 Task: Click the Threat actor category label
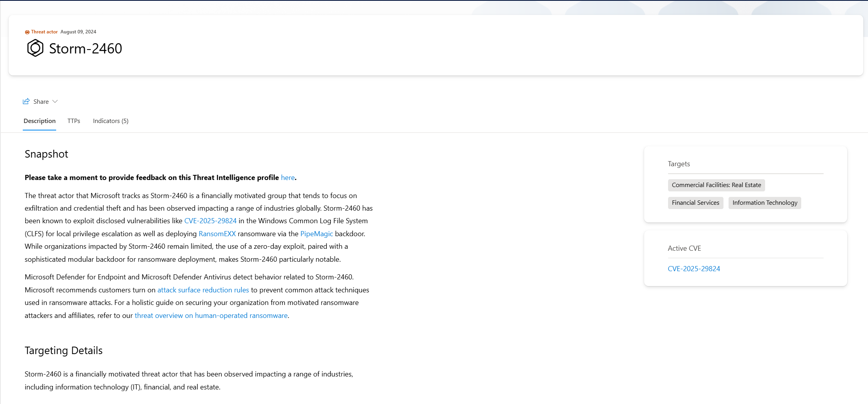(44, 32)
